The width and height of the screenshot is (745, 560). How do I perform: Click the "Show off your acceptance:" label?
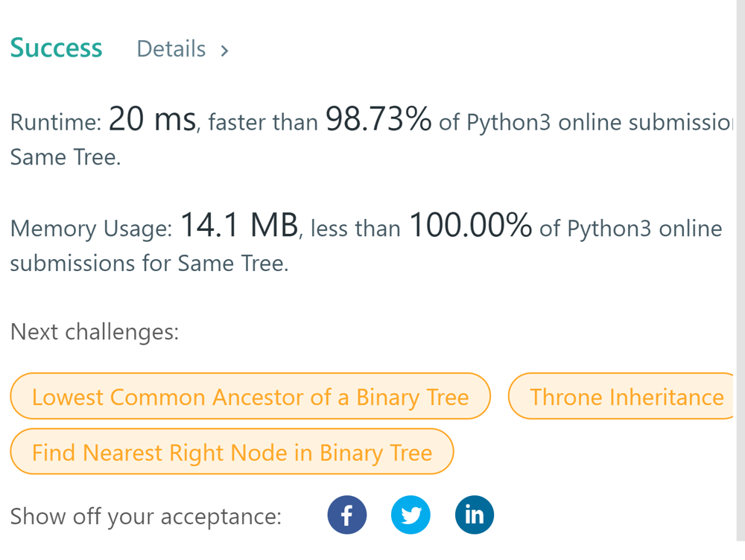coord(146,516)
